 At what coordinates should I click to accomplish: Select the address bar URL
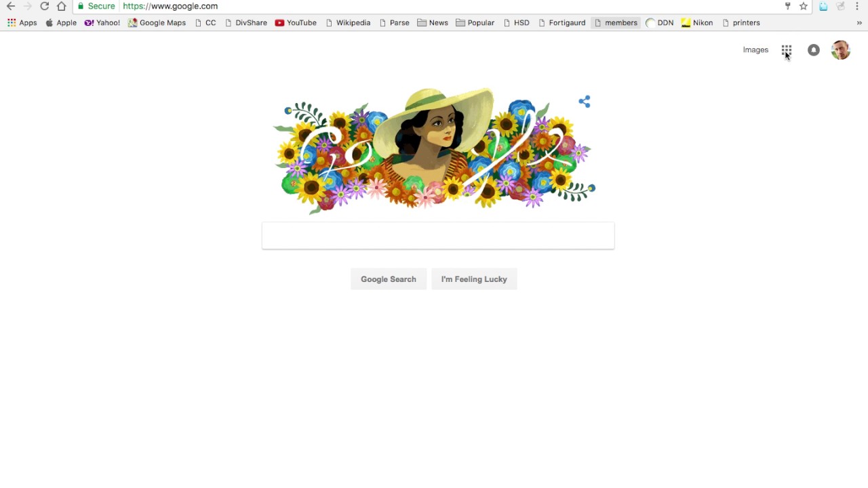tap(170, 6)
